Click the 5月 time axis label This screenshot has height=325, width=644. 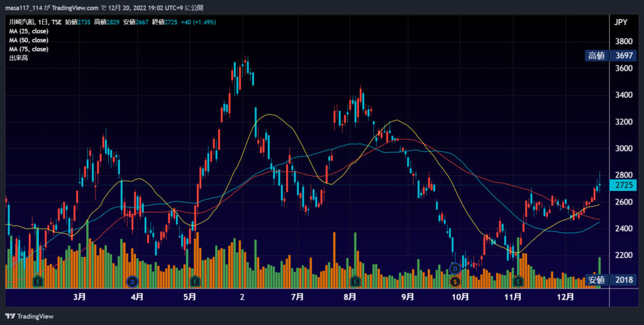click(190, 297)
